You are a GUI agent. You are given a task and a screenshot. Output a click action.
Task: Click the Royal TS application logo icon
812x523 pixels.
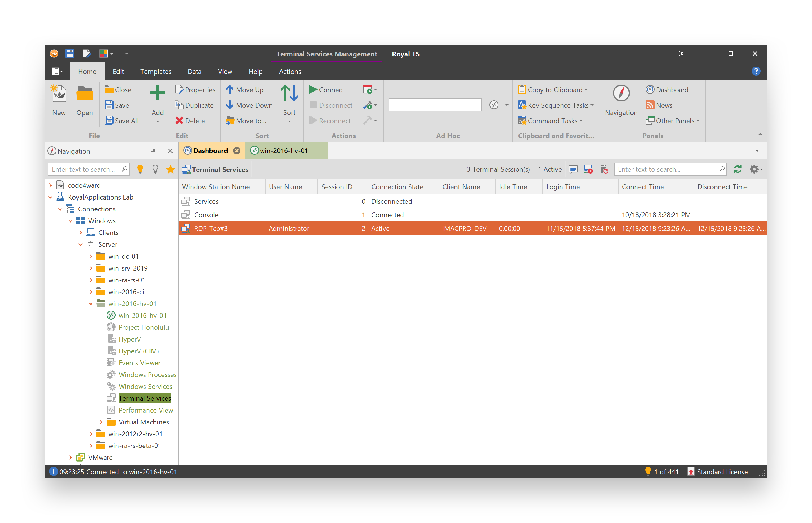click(54, 54)
